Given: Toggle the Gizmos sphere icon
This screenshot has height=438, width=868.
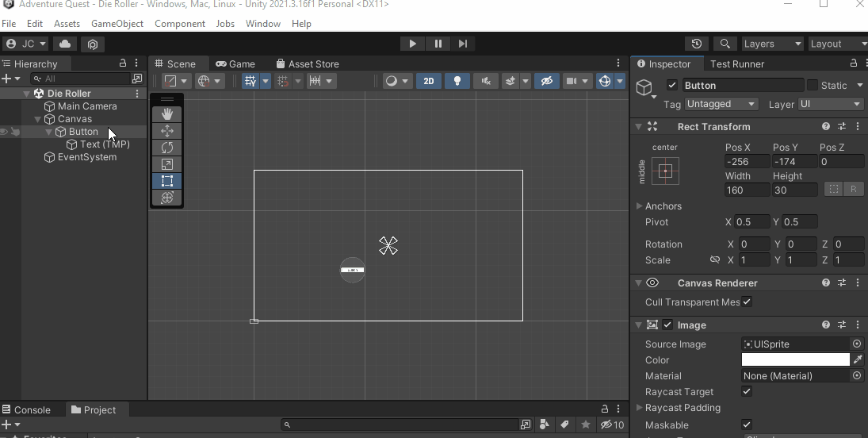Looking at the screenshot, I should (x=605, y=81).
